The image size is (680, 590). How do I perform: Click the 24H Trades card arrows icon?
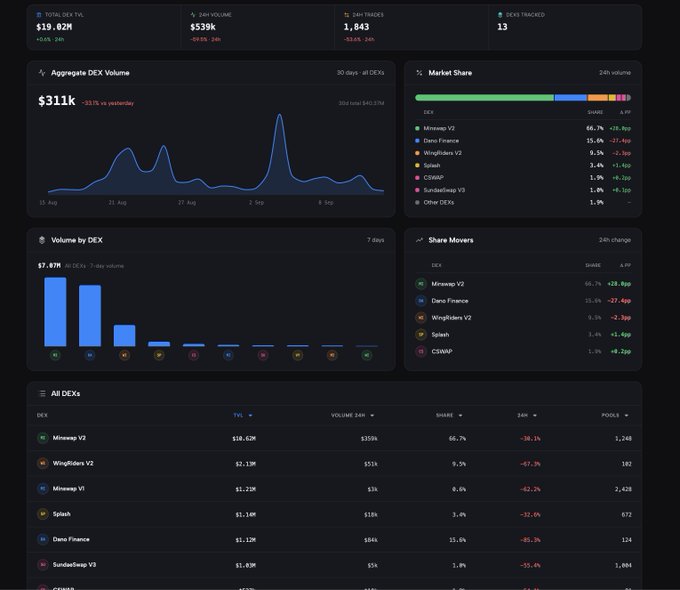[x=347, y=15]
